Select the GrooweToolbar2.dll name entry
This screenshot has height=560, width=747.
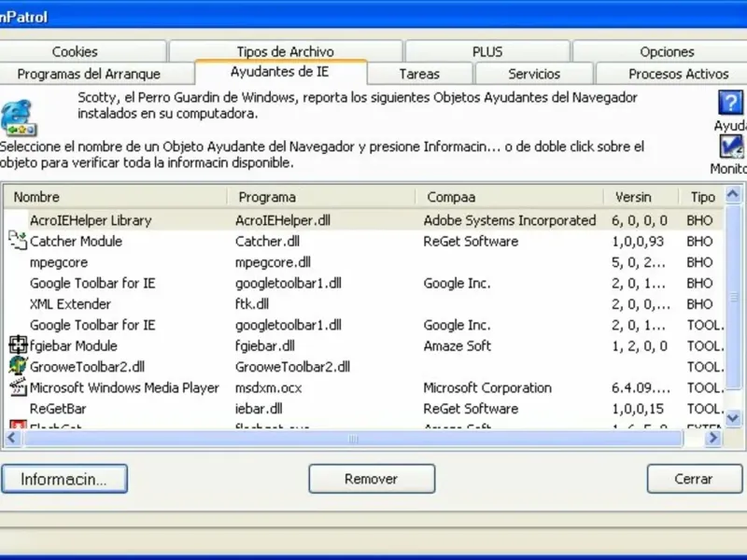(87, 367)
